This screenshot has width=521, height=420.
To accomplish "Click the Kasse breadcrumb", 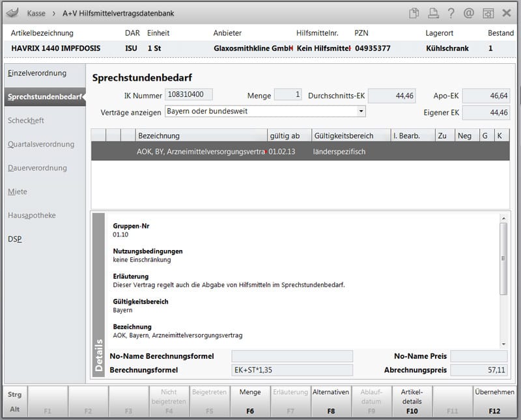I will (36, 13).
